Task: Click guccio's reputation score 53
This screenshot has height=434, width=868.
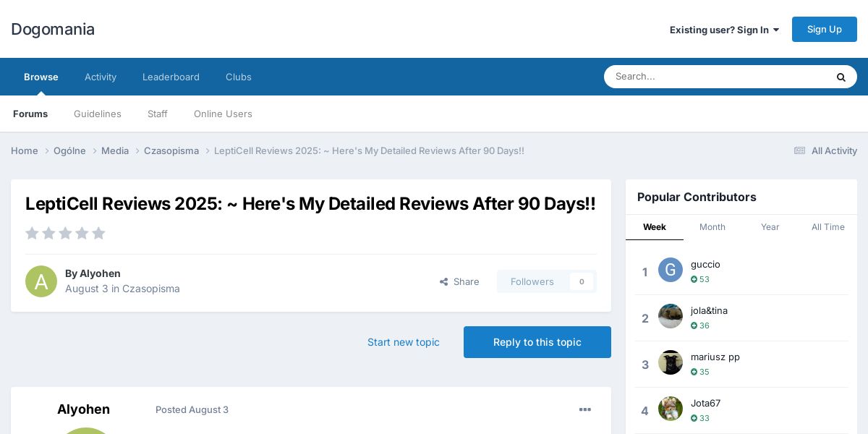Action: point(700,279)
